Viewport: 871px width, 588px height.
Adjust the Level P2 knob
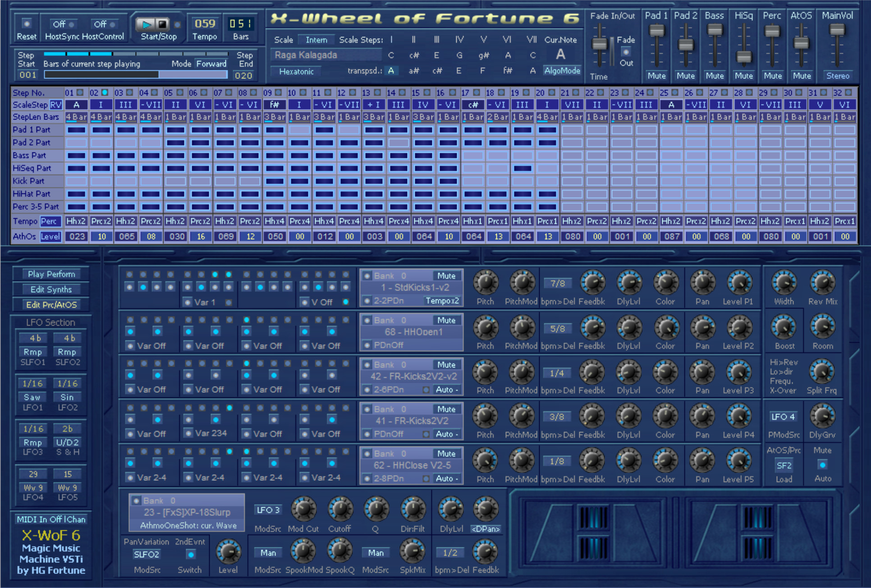click(739, 327)
